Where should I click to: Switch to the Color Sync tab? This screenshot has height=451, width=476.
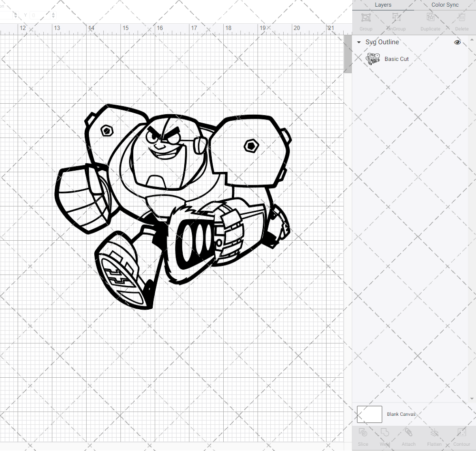(445, 5)
